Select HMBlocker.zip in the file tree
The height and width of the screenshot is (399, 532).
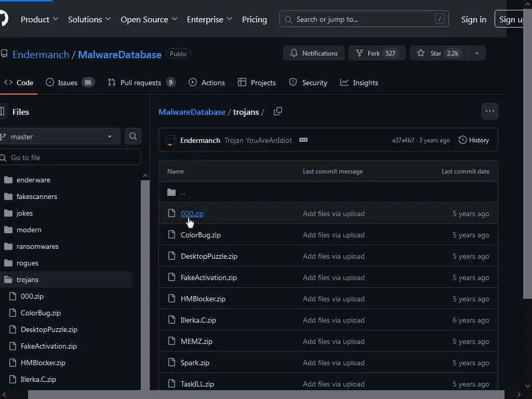pyautogui.click(x=43, y=363)
